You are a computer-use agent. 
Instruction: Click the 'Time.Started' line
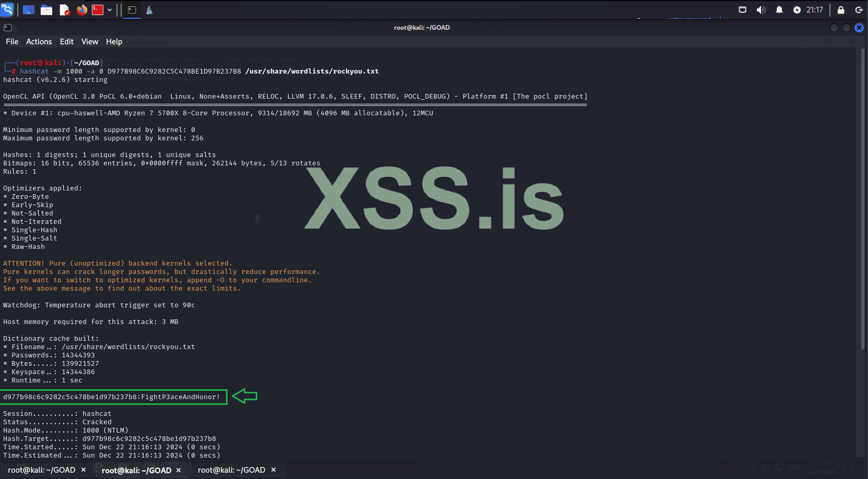pos(112,447)
